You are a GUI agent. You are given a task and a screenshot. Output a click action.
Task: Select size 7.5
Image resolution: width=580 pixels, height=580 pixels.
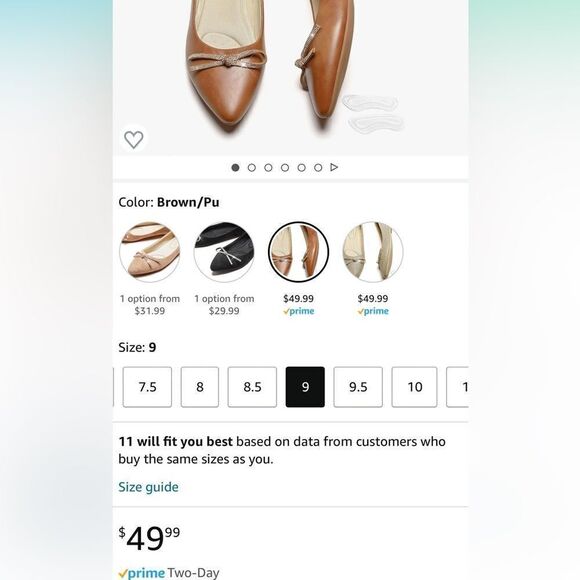(147, 387)
